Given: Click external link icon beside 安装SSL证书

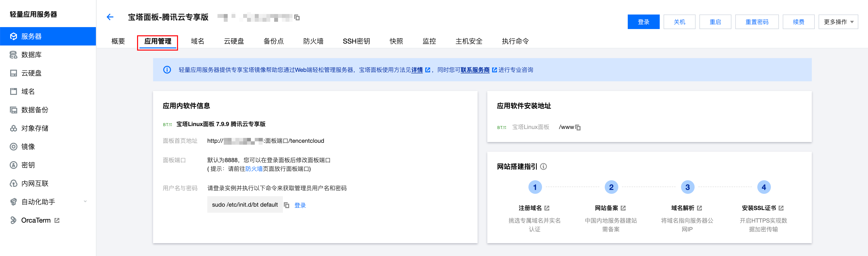Looking at the screenshot, I should [781, 208].
